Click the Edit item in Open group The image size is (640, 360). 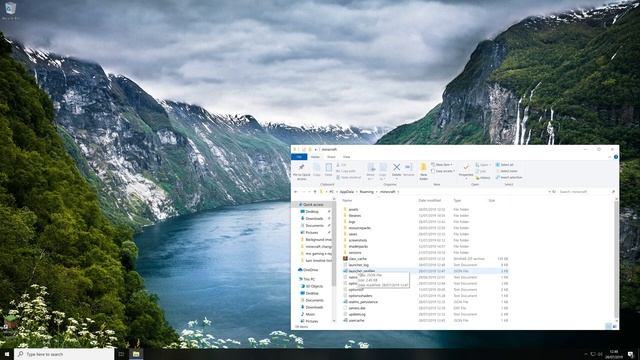click(481, 171)
